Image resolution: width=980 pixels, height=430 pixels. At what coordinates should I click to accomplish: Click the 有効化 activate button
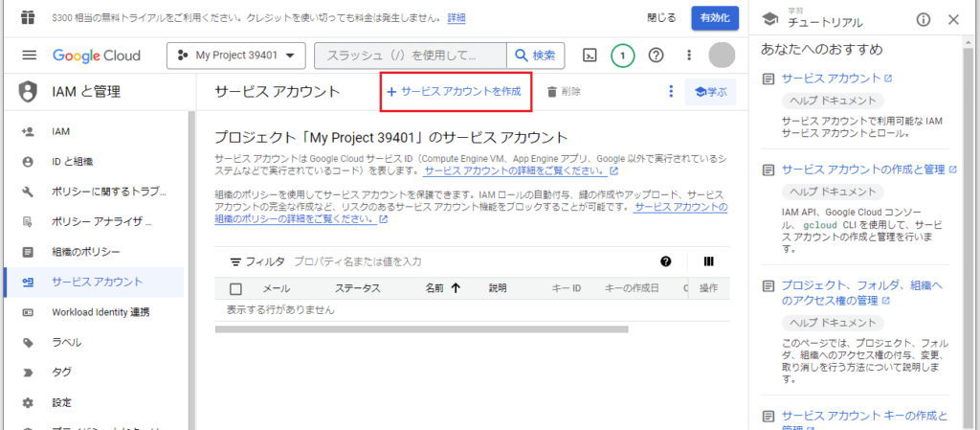pyautogui.click(x=715, y=18)
